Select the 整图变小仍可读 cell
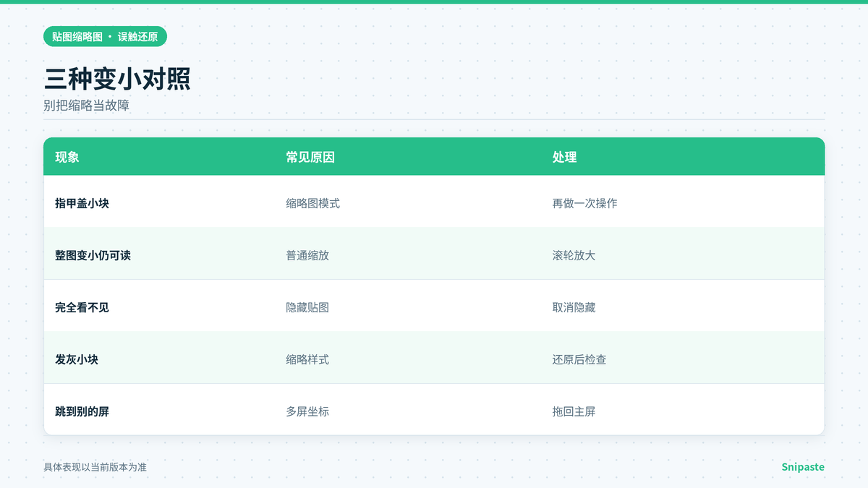The width and height of the screenshot is (868, 488). pyautogui.click(x=93, y=255)
